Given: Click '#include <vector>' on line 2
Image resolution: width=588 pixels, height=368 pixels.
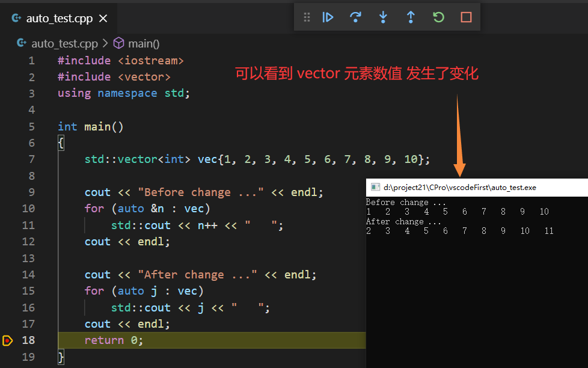Looking at the screenshot, I should click(x=114, y=77).
